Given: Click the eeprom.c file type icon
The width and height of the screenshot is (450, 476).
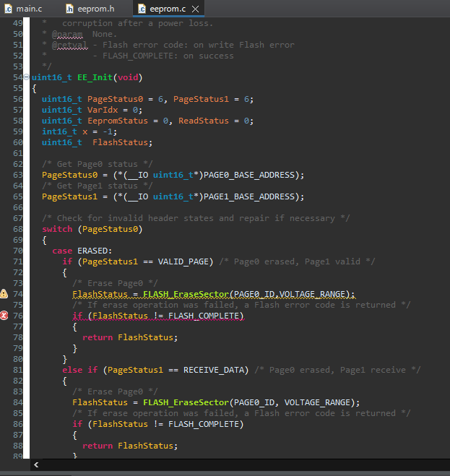Looking at the screenshot, I should (142, 9).
